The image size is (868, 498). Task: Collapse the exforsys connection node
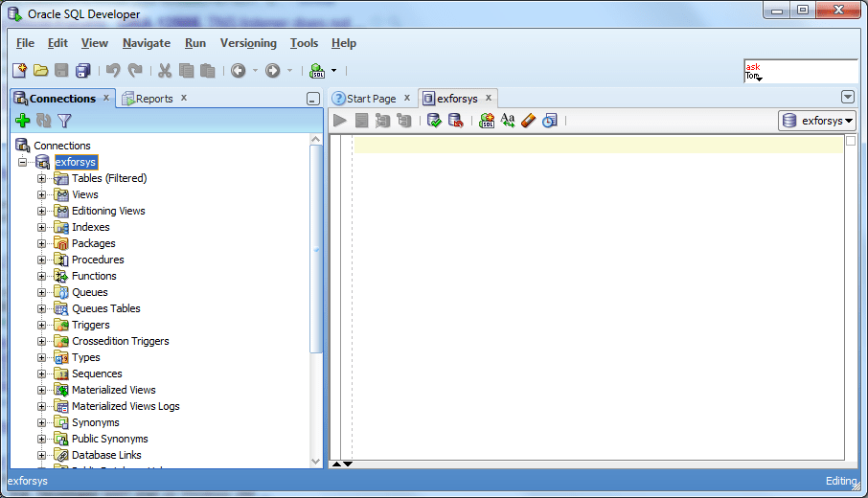(x=22, y=162)
